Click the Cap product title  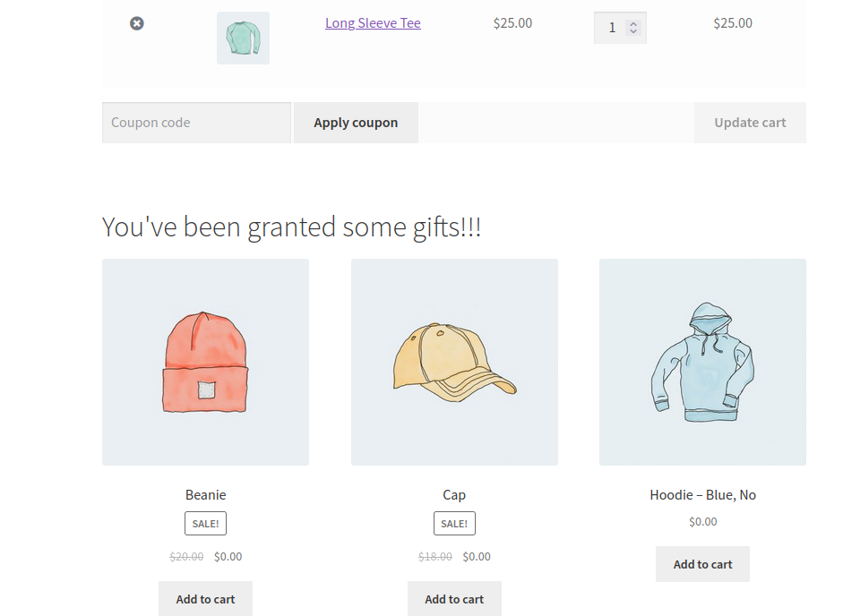click(454, 494)
